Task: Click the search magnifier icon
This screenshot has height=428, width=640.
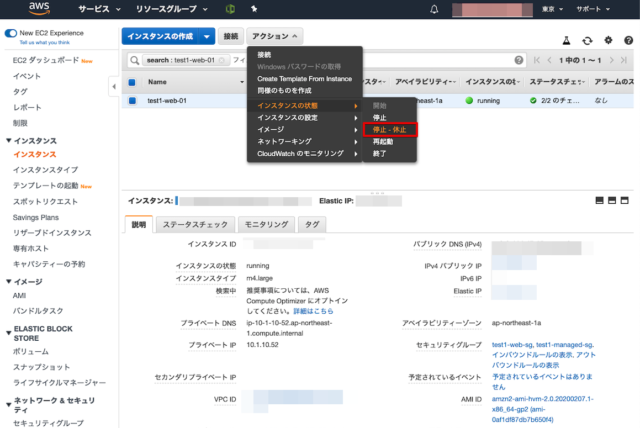Action: [134, 60]
